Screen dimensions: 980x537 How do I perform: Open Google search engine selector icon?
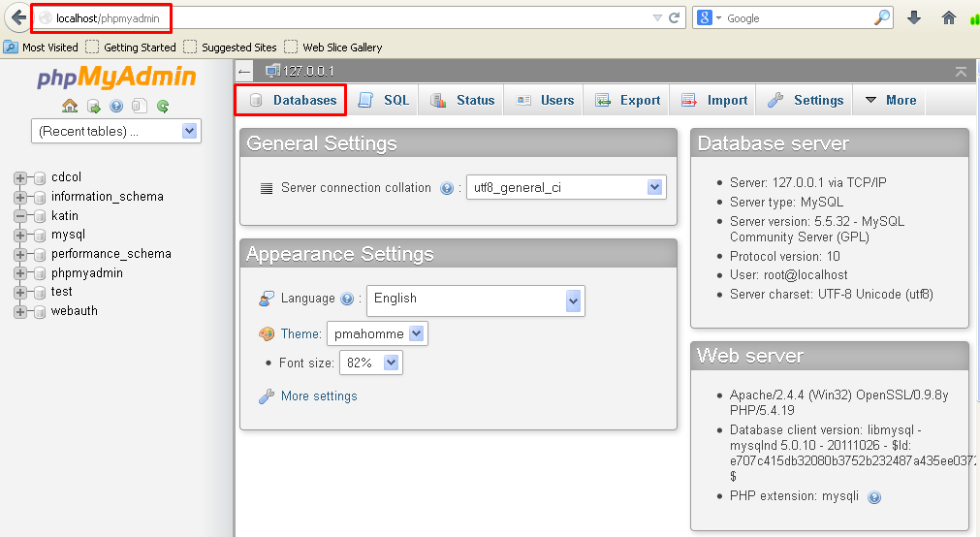pyautogui.click(x=710, y=18)
